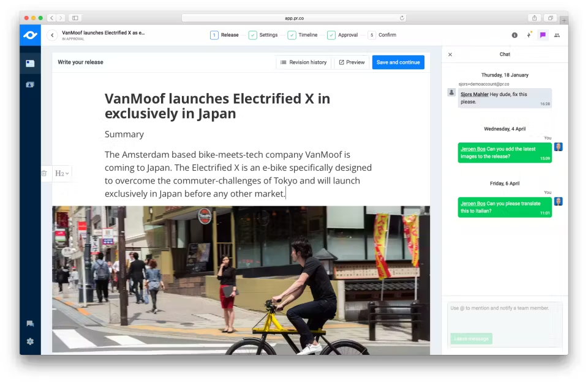Screen dimensions: 588x383
Task: Click the info icon in header
Action: click(514, 35)
